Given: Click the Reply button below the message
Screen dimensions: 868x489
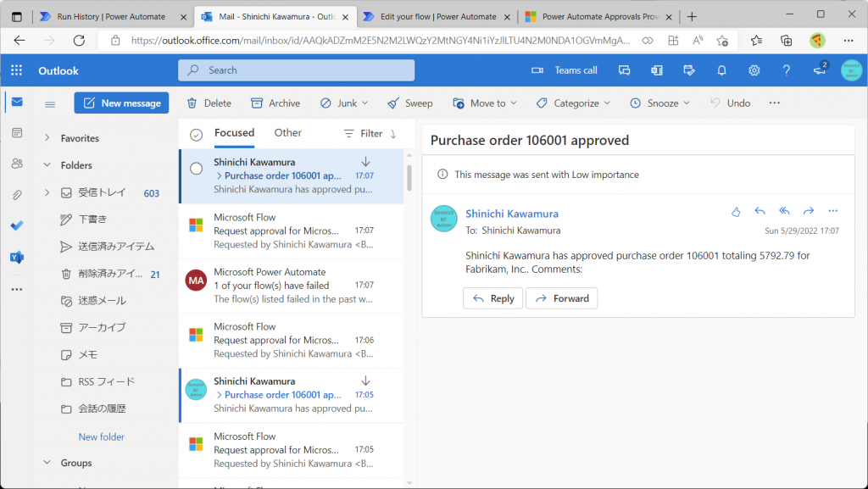Looking at the screenshot, I should [x=492, y=298].
